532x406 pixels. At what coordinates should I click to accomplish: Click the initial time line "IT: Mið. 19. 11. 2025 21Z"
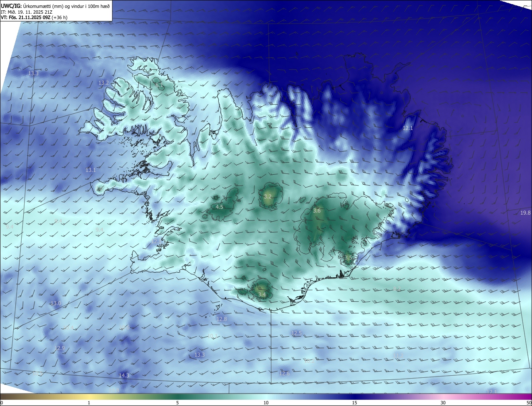[27, 12]
